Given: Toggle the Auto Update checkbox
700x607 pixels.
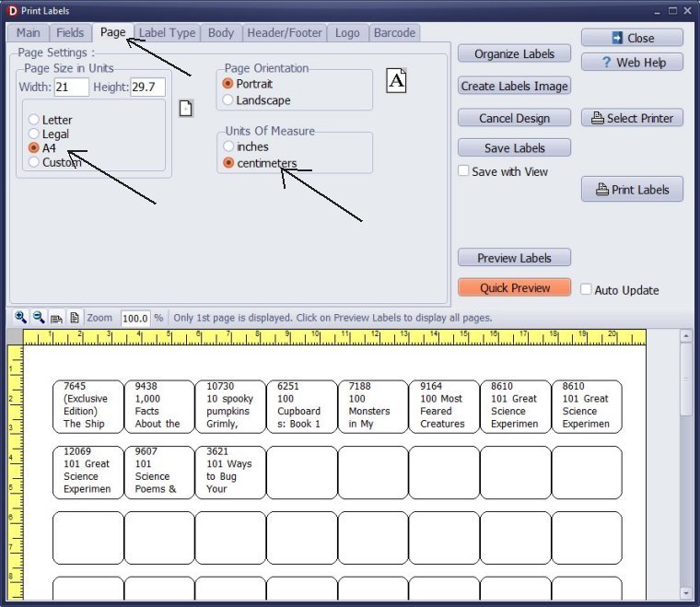Looking at the screenshot, I should click(586, 289).
